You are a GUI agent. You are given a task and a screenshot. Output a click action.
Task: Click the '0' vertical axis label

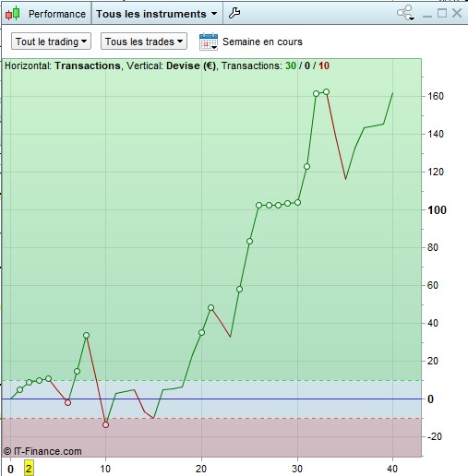(430, 399)
